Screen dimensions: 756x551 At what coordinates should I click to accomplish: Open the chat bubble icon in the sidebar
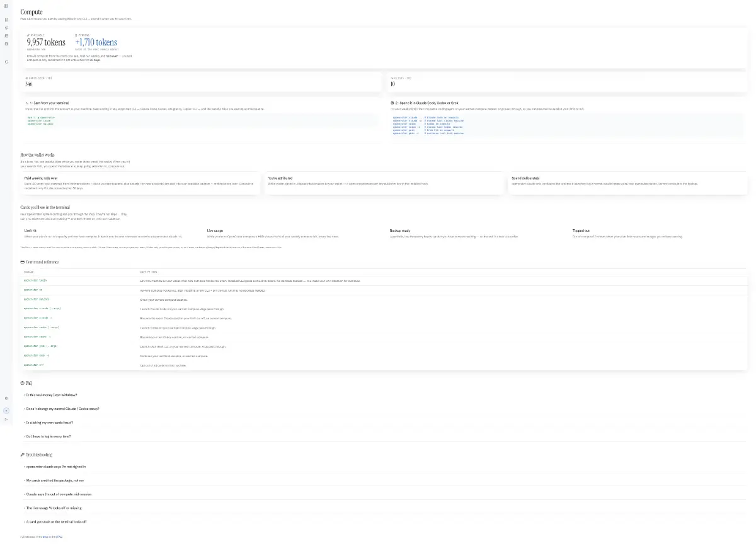point(6,28)
